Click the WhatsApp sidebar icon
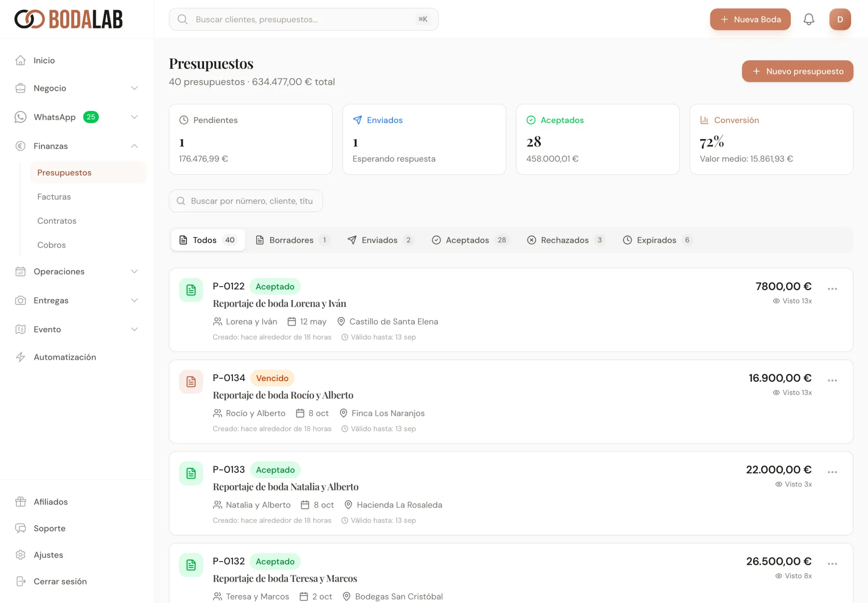868x603 pixels. pos(20,117)
